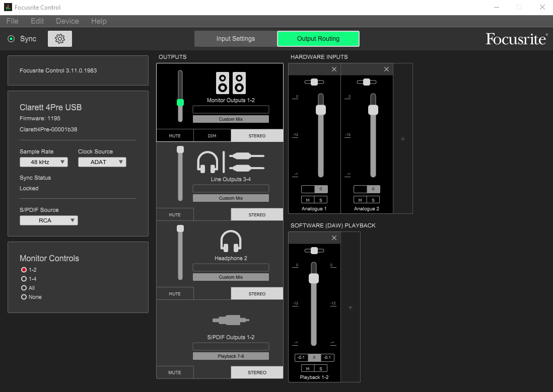Open Custom Mix selector for Monitor Outputs 1-2
The height and width of the screenshot is (392, 553).
click(231, 119)
